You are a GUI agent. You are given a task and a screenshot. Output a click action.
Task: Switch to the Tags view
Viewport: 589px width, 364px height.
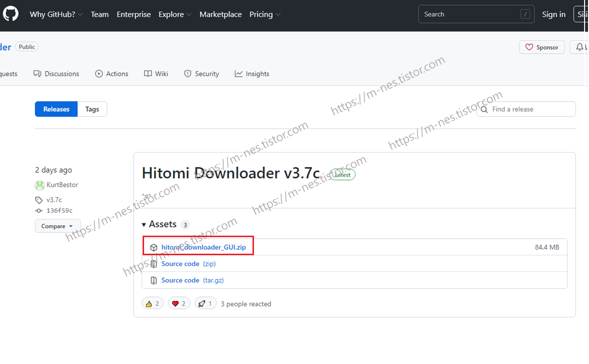[x=92, y=109]
